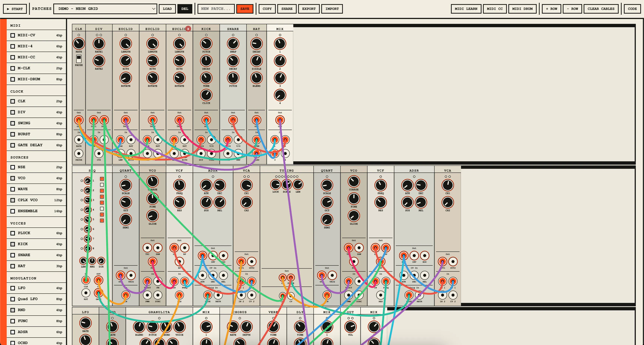
Task: Click the SNAP knob on the SNARE module
Action: point(233,44)
